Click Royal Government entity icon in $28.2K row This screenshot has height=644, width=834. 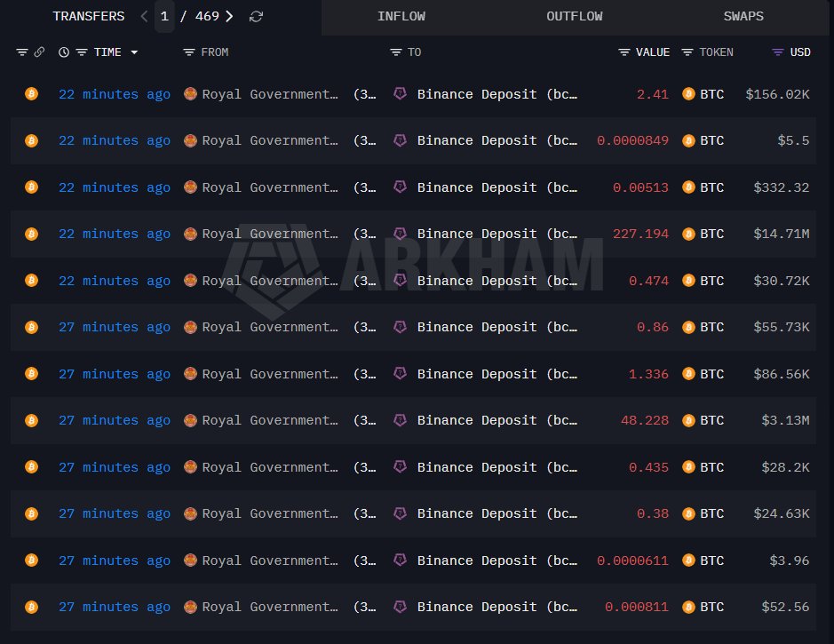[190, 467]
